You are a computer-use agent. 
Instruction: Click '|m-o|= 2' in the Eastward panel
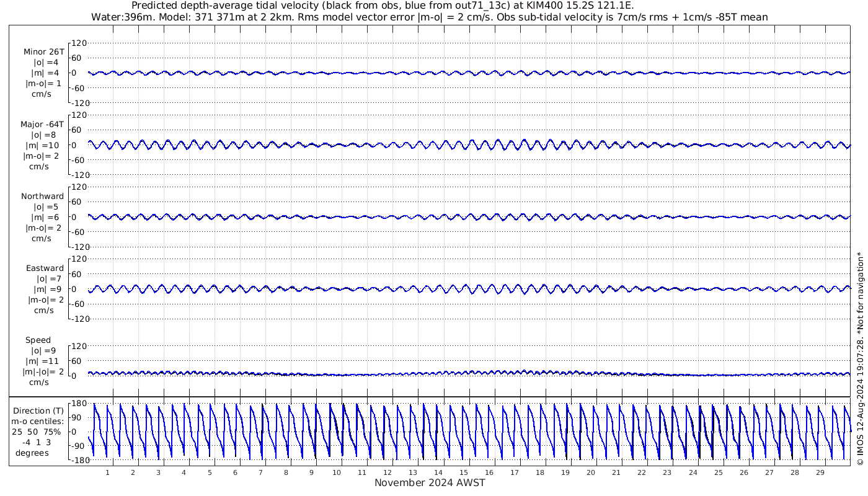point(45,300)
